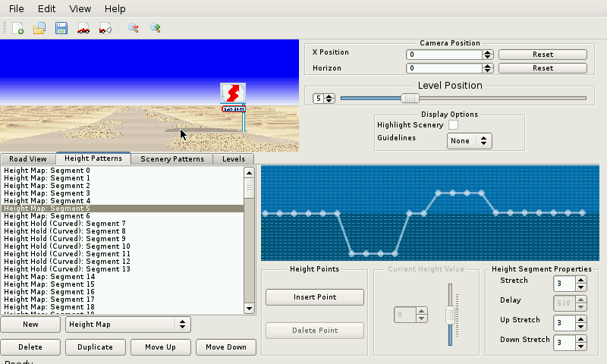This screenshot has height=364, width=607.
Task: Click the Level Position slider handle
Action: point(410,98)
